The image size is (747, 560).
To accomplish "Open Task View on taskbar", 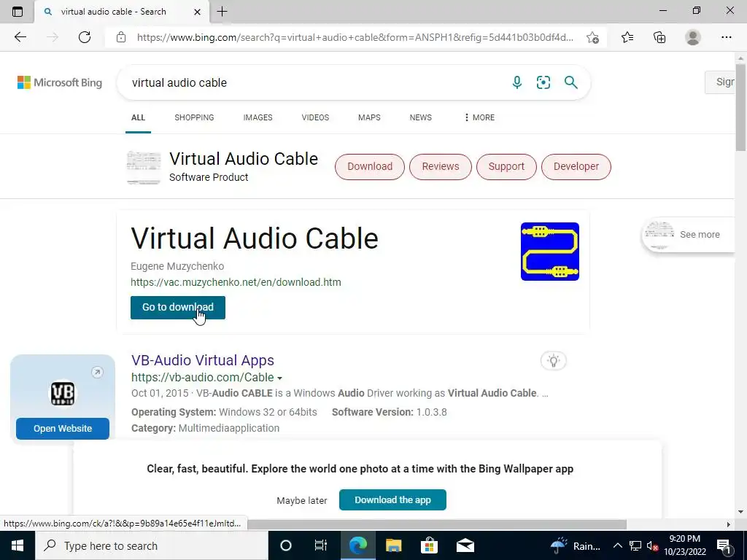I will (x=321, y=545).
